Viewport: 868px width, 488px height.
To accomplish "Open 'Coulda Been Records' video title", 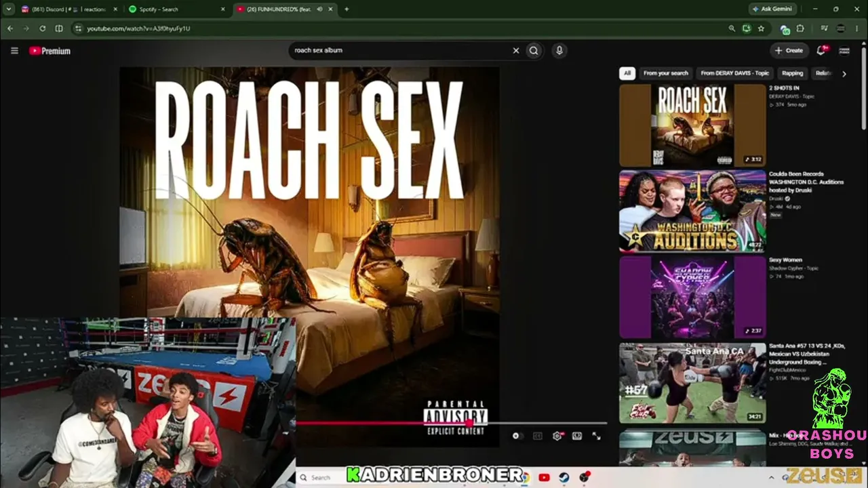I will click(806, 182).
